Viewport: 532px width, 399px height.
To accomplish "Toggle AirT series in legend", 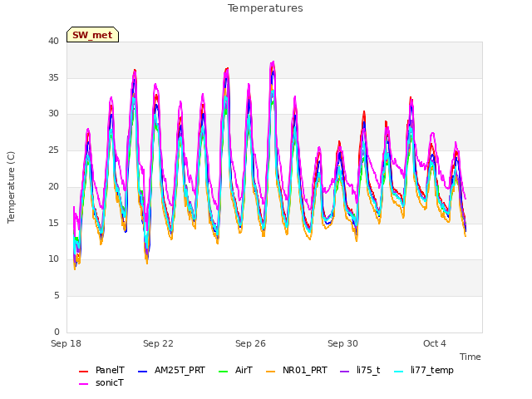I will point(235,370).
